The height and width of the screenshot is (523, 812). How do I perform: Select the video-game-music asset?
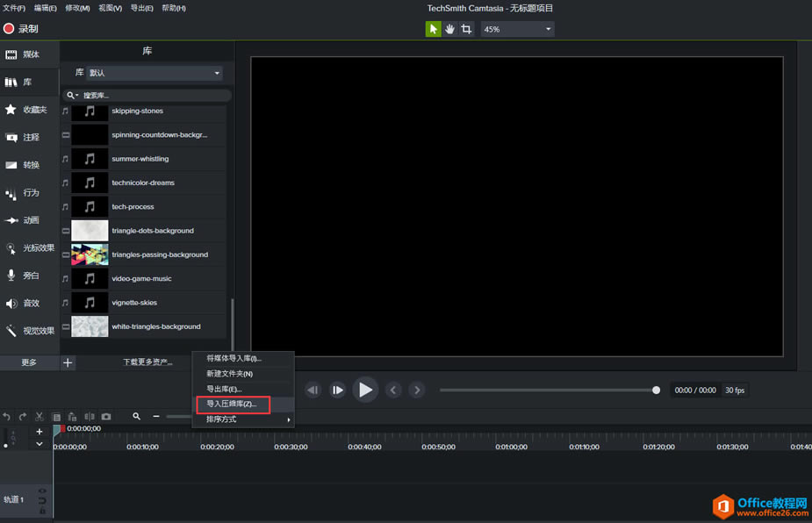[144, 278]
